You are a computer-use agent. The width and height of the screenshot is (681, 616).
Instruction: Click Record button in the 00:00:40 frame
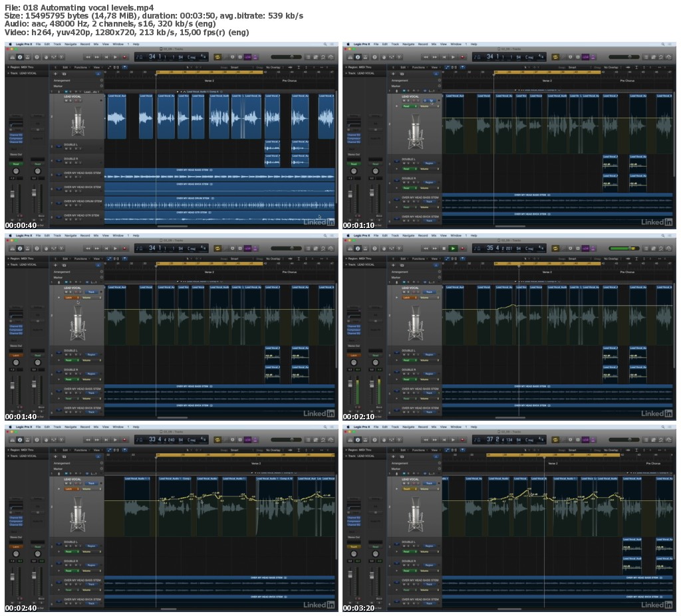pos(124,57)
